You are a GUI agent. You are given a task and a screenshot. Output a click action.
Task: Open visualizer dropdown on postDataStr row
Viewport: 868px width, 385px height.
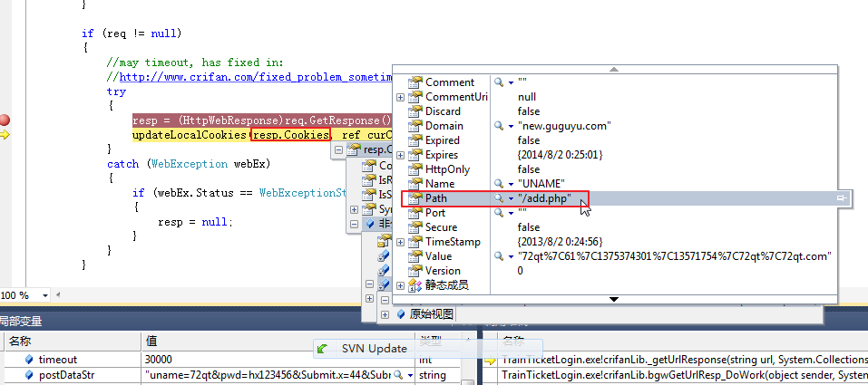(410, 376)
